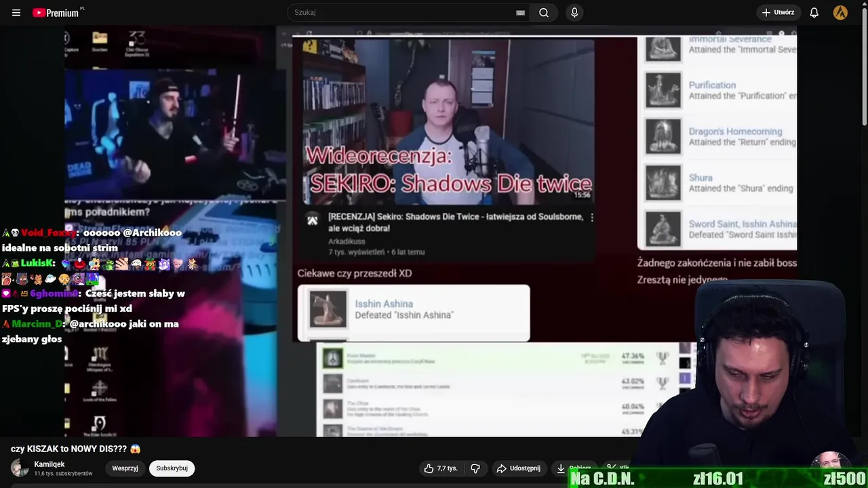Open the Kamilqek channel name link
The width and height of the screenshot is (868, 488).
pos(50,464)
